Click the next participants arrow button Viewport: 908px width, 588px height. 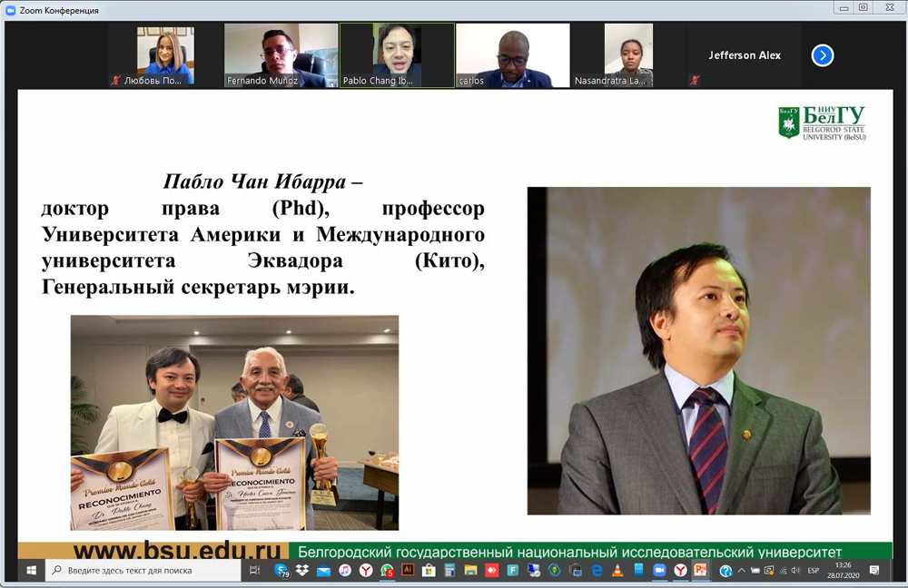coord(822,55)
